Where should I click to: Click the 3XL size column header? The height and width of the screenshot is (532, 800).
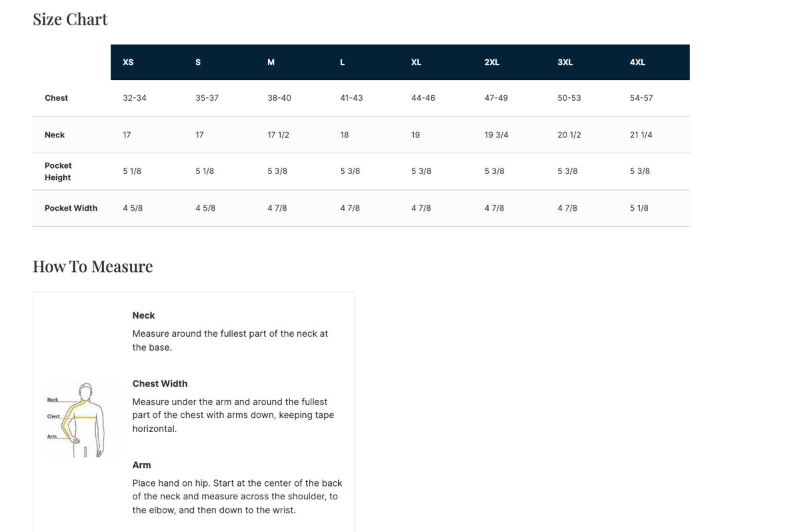coord(565,62)
